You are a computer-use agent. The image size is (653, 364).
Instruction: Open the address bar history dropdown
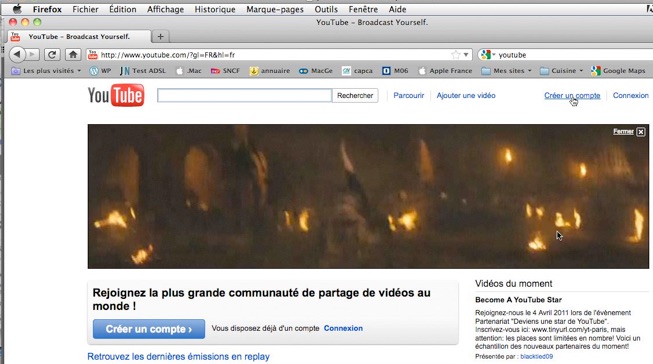[466, 55]
